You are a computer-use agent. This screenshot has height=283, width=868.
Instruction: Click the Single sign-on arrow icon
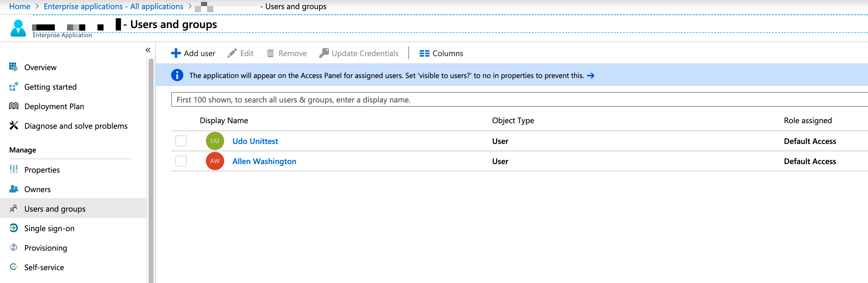point(13,228)
